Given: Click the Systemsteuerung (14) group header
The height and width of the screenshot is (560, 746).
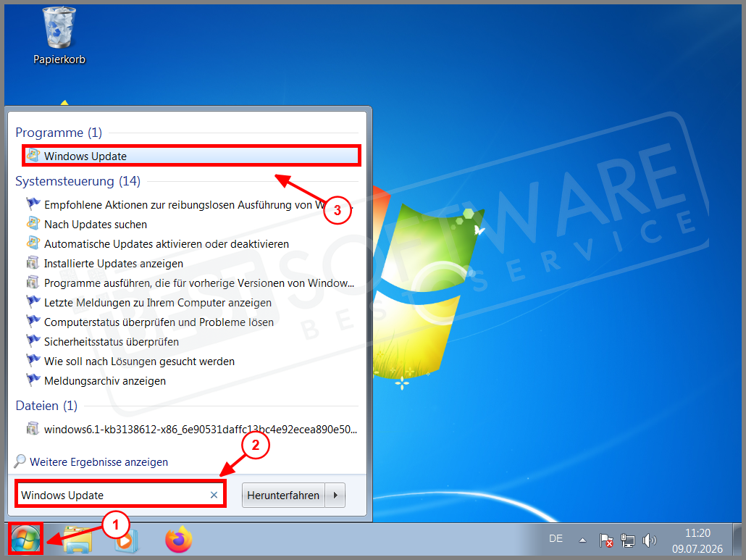Looking at the screenshot, I should click(x=77, y=181).
